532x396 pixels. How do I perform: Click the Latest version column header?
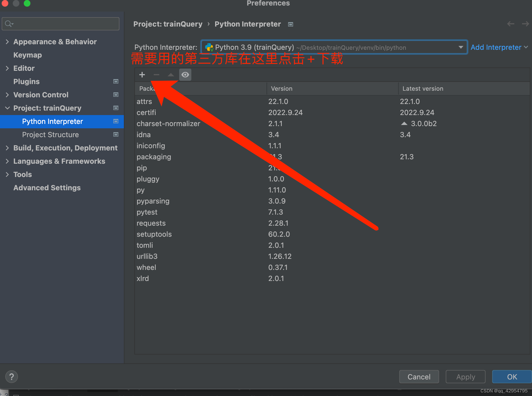tap(464, 88)
